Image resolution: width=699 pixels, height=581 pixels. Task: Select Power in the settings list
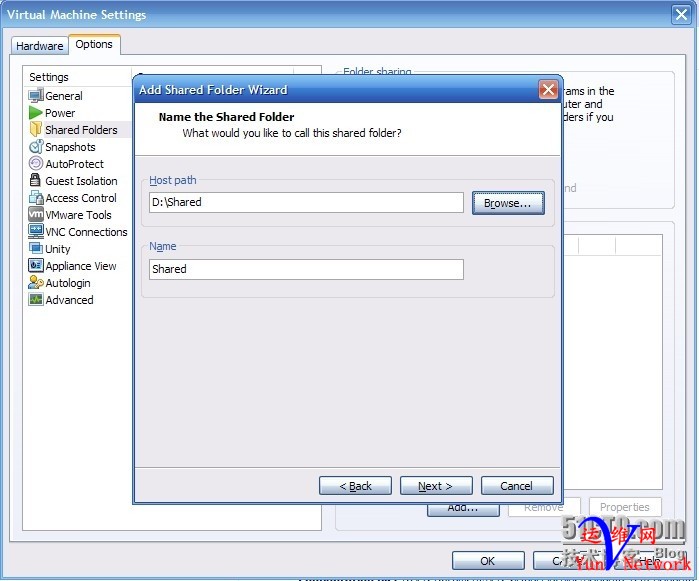pyautogui.click(x=60, y=113)
